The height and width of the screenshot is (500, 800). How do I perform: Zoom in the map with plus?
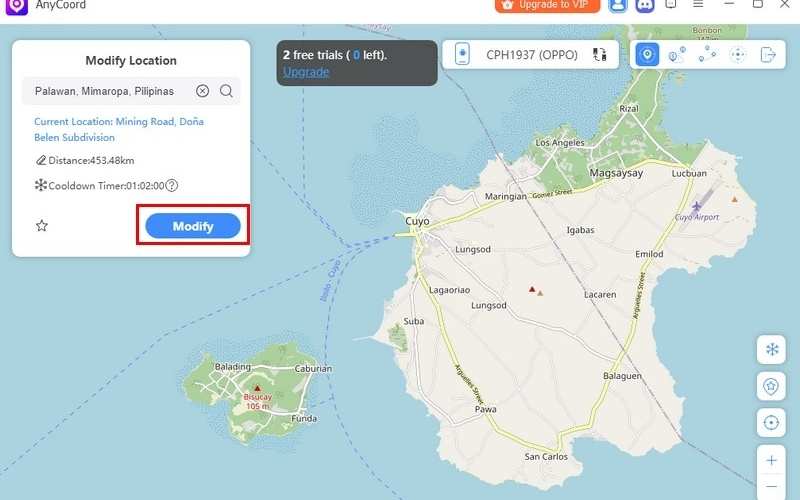[771, 460]
